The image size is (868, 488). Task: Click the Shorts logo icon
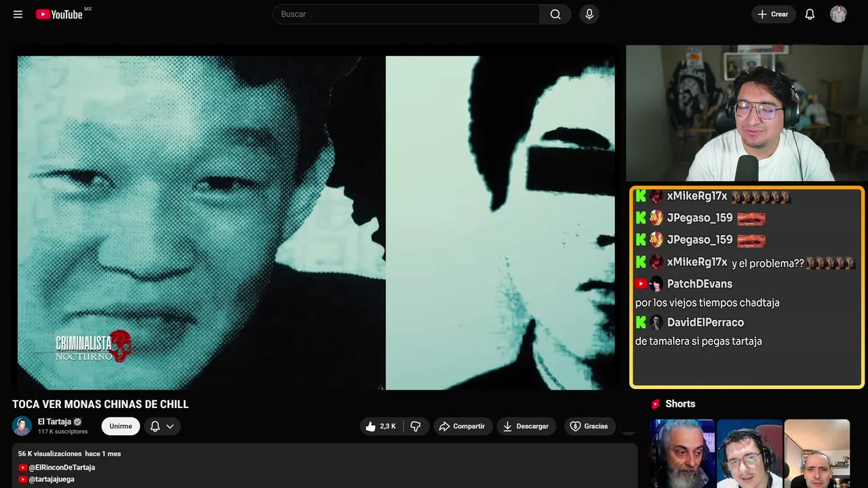[x=656, y=404]
